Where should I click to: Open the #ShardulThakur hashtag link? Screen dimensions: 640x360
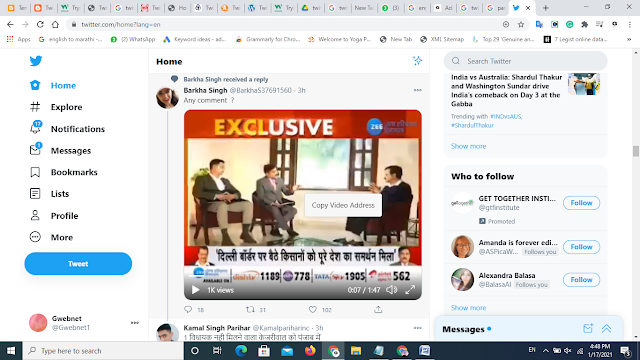[x=472, y=125]
